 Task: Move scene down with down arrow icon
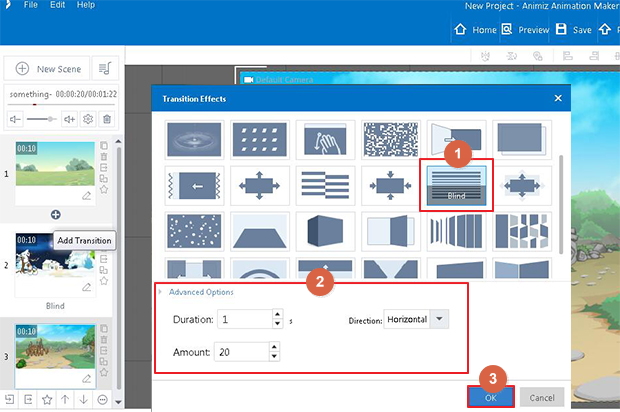click(x=83, y=399)
